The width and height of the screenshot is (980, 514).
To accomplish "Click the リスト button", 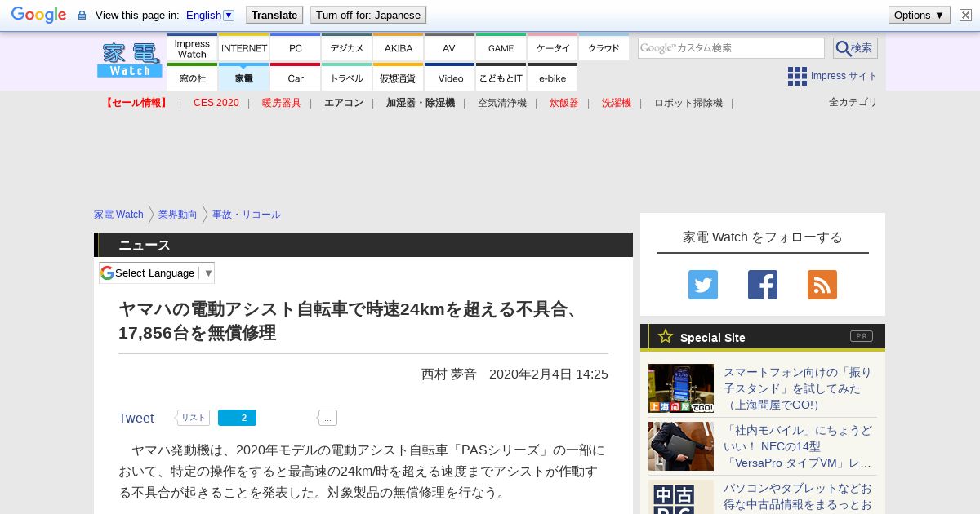I will (194, 418).
